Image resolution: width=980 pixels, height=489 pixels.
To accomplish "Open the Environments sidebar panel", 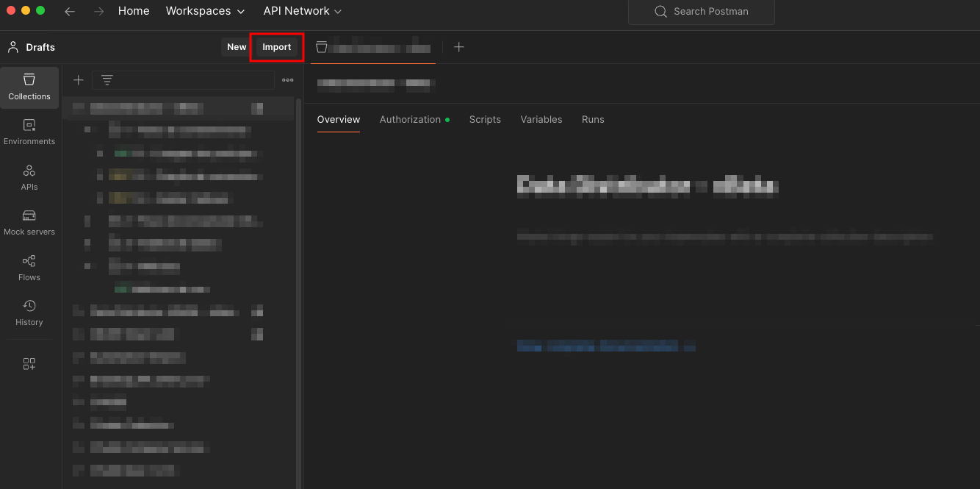I will (x=29, y=132).
